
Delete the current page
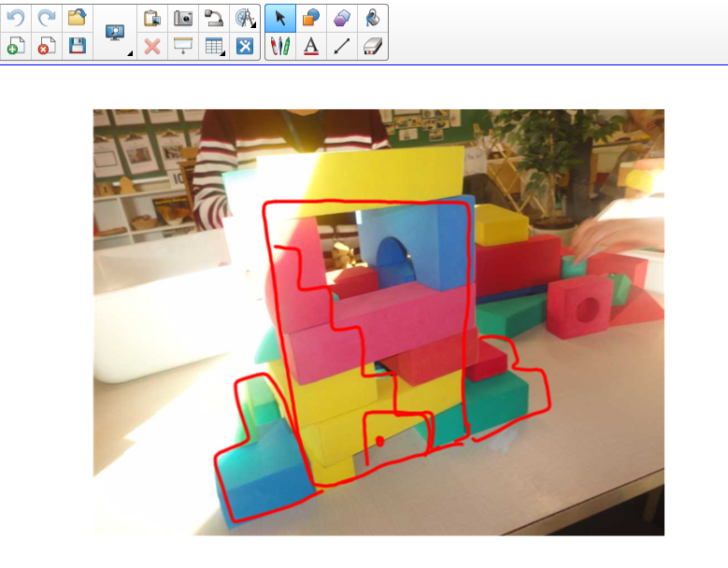[x=46, y=46]
